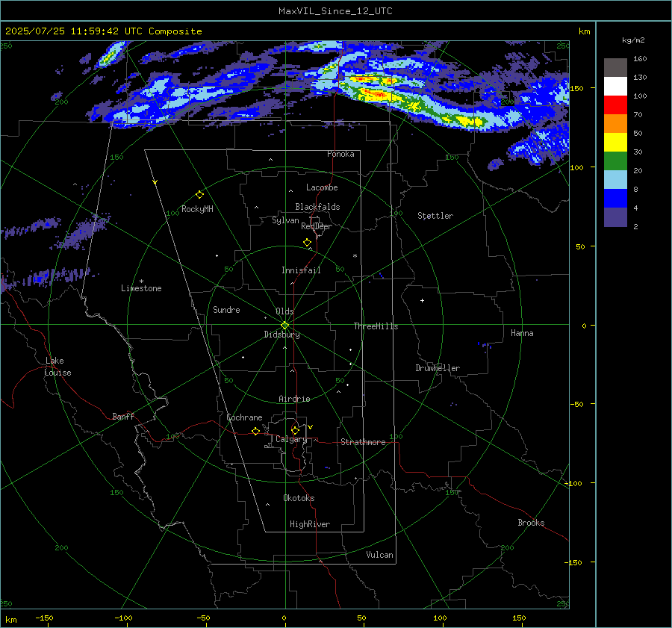This screenshot has width=672, height=628.
Task: Click the yellow 50 legend color swatch
Action: [615, 143]
